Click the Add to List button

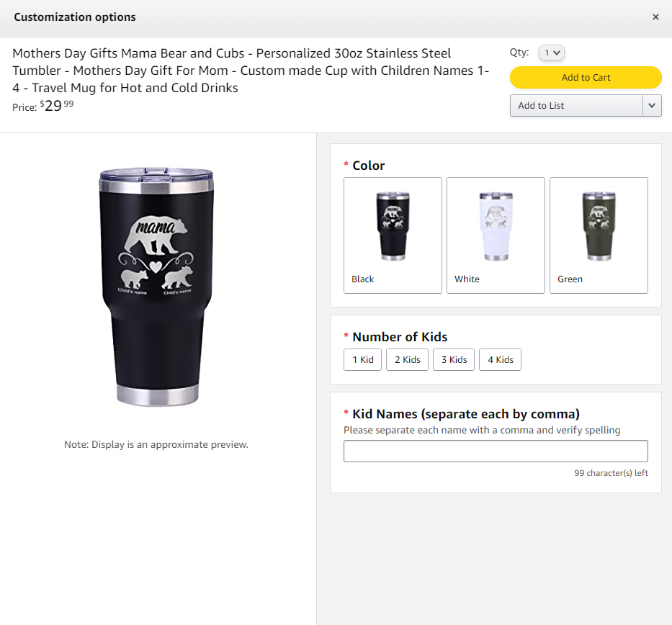pyautogui.click(x=576, y=105)
